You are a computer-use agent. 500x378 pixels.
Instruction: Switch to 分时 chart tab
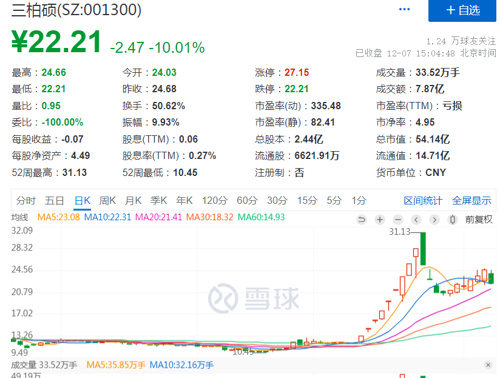(26, 201)
